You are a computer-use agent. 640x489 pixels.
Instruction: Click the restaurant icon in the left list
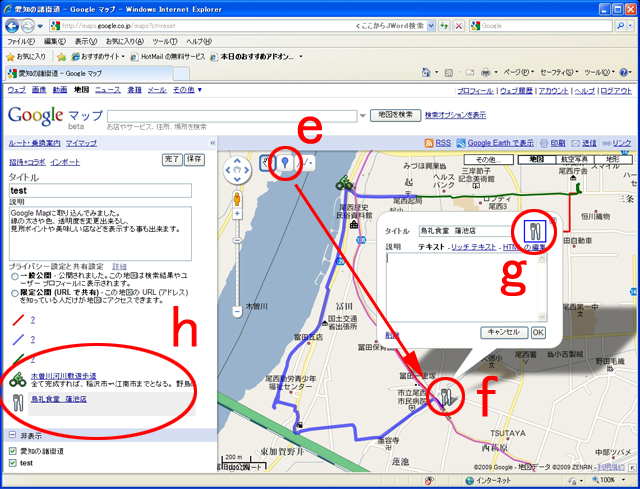coord(18,402)
